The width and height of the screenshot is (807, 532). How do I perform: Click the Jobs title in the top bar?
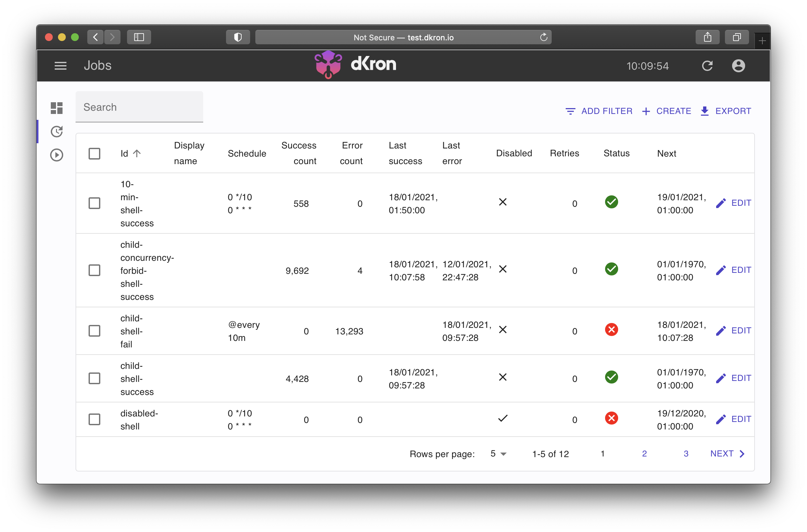click(x=98, y=65)
